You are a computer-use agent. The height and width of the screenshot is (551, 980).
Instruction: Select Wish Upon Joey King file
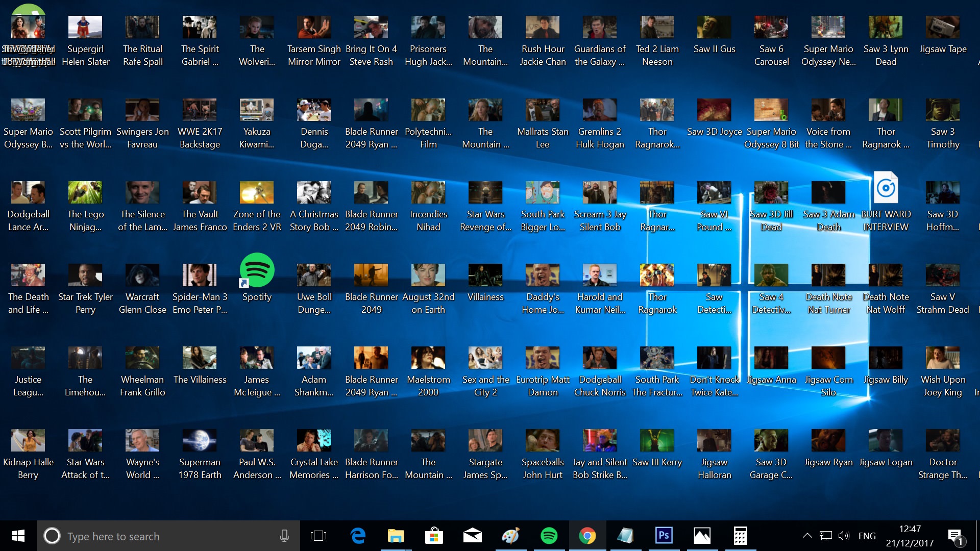[943, 372]
